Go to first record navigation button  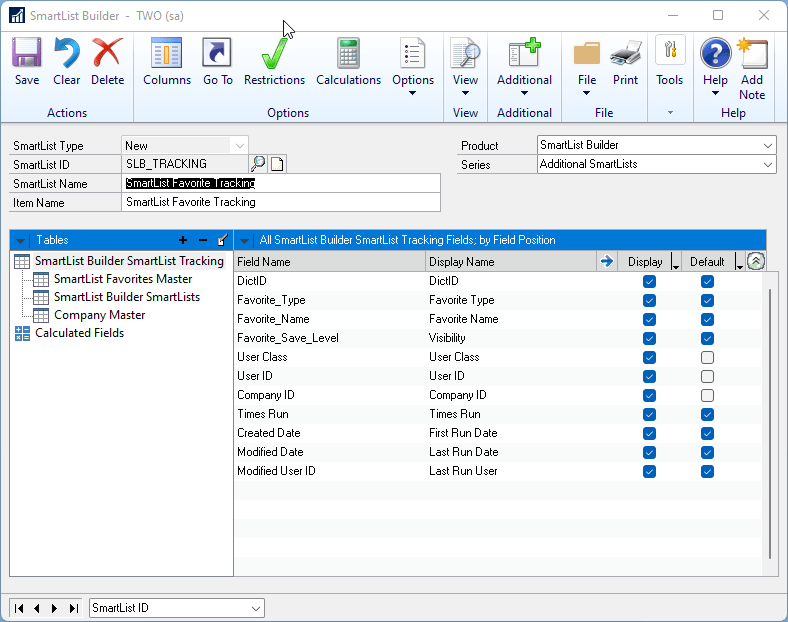[x=19, y=608]
